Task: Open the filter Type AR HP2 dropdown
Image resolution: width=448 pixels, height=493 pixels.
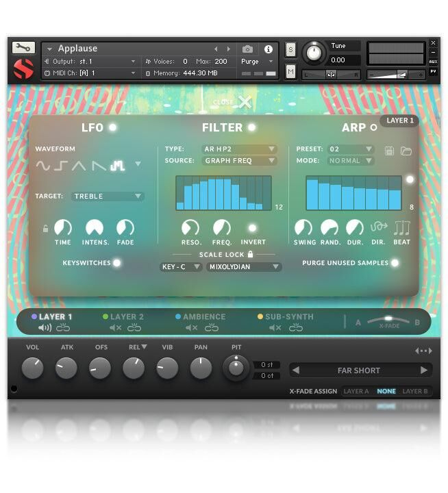Action: tap(239, 149)
